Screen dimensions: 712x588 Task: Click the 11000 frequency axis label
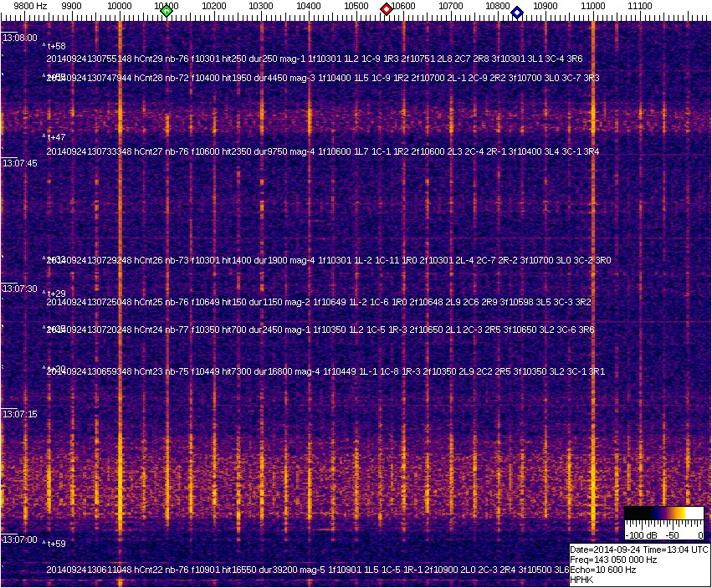(x=593, y=6)
